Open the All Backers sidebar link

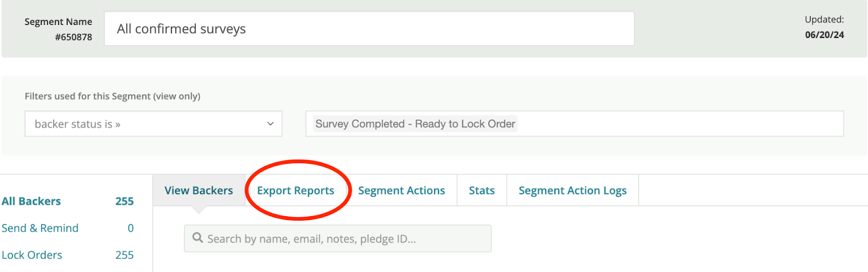(x=31, y=202)
